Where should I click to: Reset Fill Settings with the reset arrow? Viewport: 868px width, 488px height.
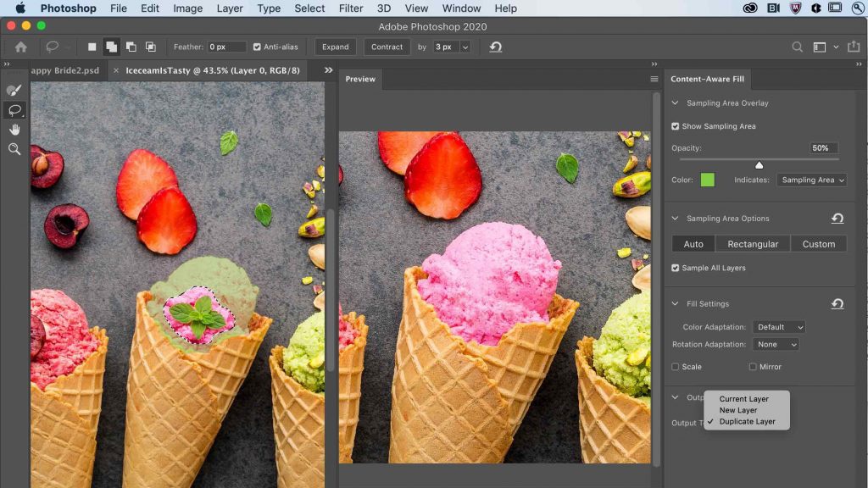[x=837, y=303]
